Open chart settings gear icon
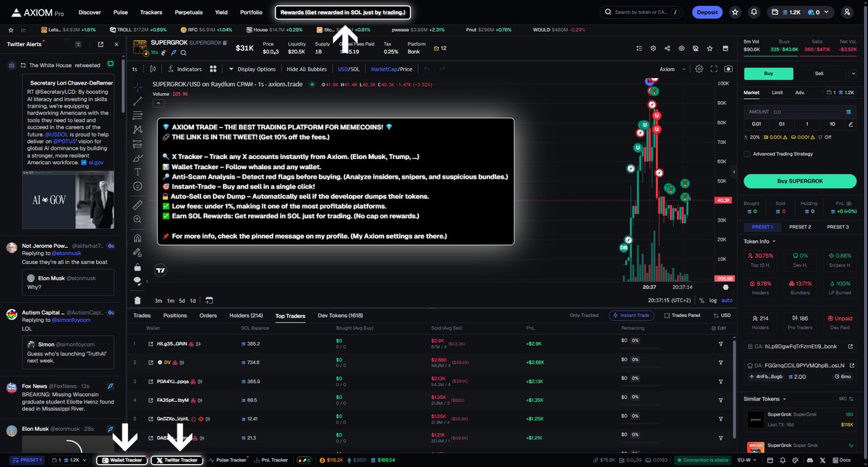This screenshot has width=868, height=467. click(x=699, y=69)
